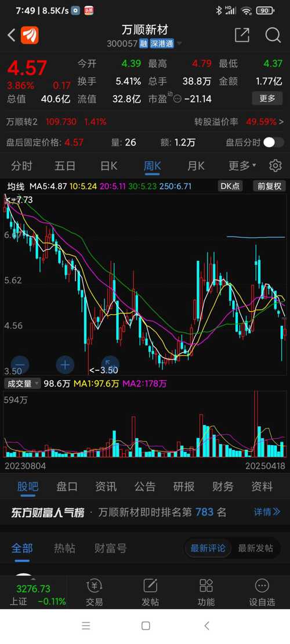Screen dimensions: 290x644
Task: Switch to 日K tab
Action: tap(109, 166)
